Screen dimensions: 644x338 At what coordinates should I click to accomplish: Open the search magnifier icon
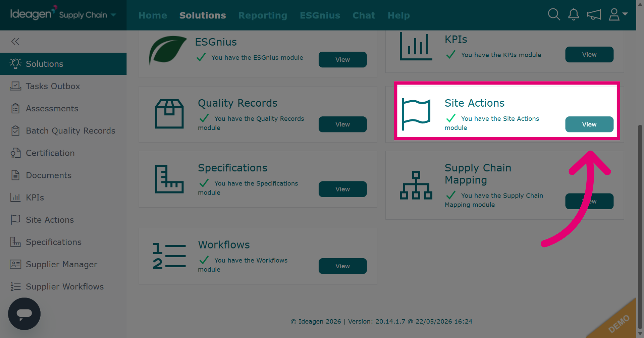point(554,14)
